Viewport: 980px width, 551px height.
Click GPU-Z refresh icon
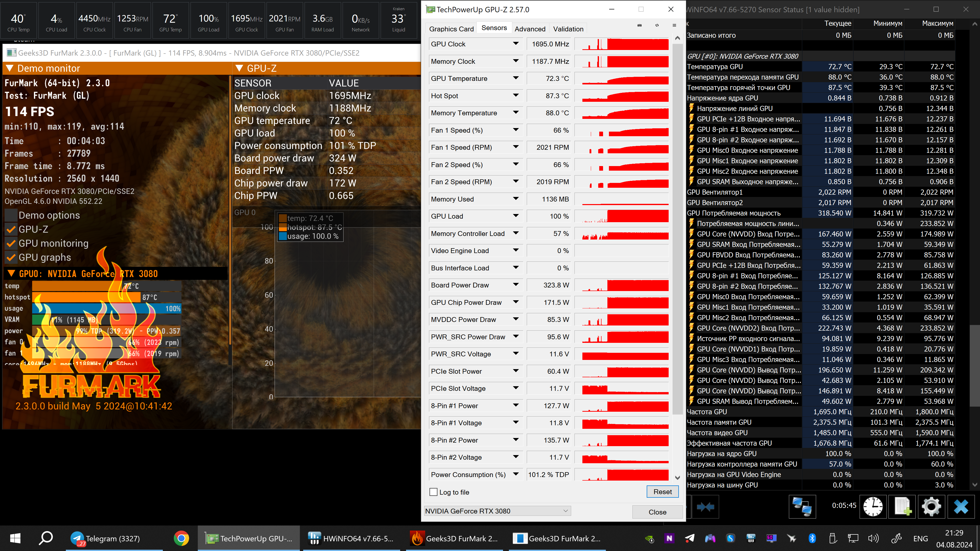657,26
